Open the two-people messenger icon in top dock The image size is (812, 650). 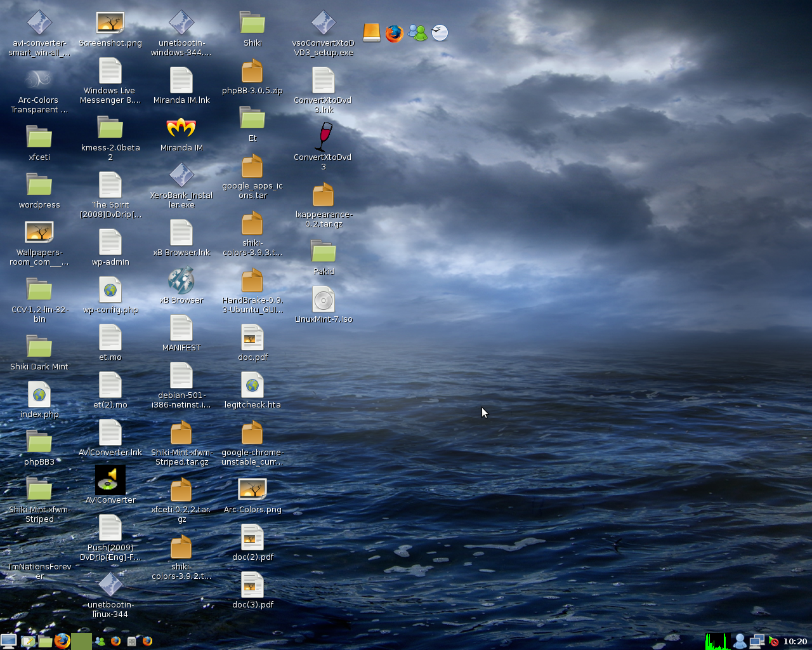(x=417, y=32)
